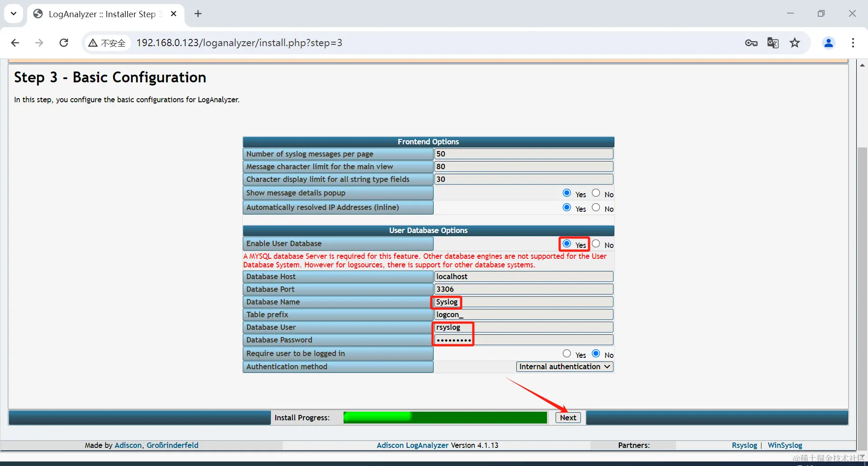Click the Database Host field
The height and width of the screenshot is (466, 868).
tap(524, 276)
